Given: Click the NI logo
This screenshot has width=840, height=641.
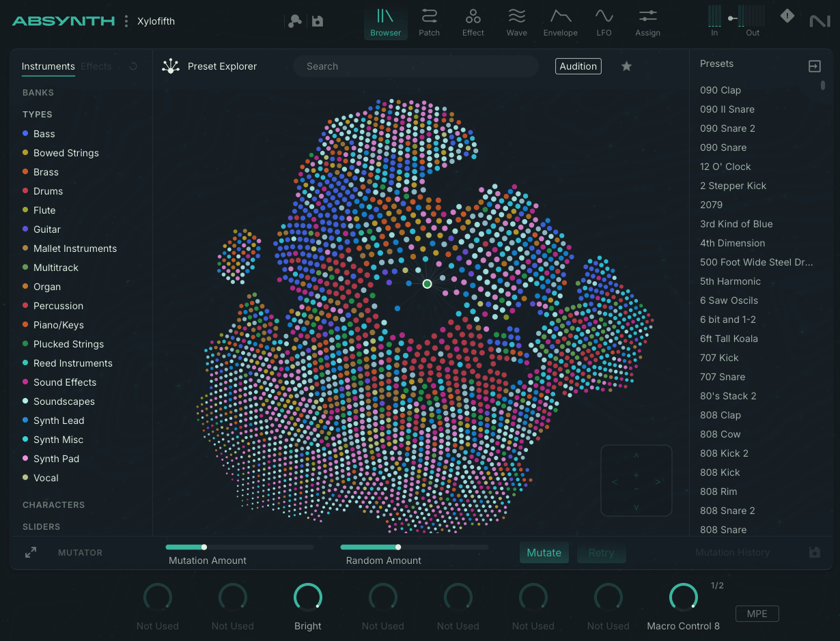Looking at the screenshot, I should pyautogui.click(x=819, y=20).
